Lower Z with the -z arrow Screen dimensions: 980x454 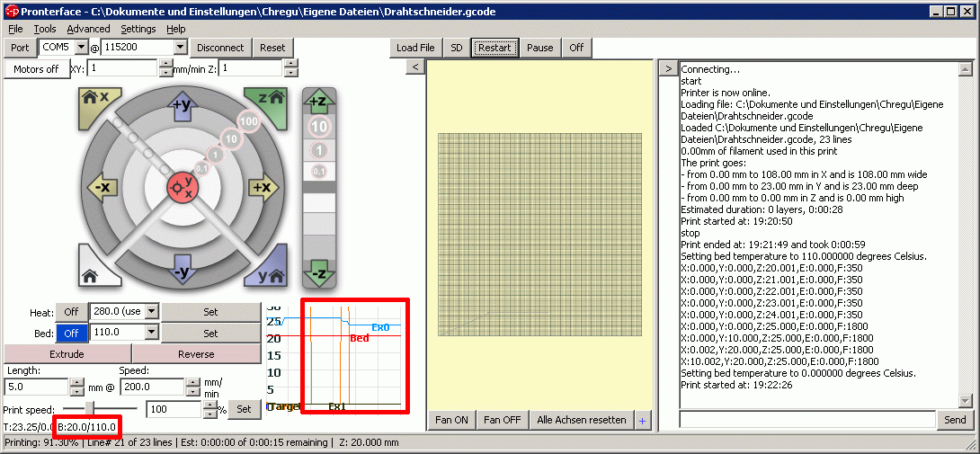pos(319,272)
